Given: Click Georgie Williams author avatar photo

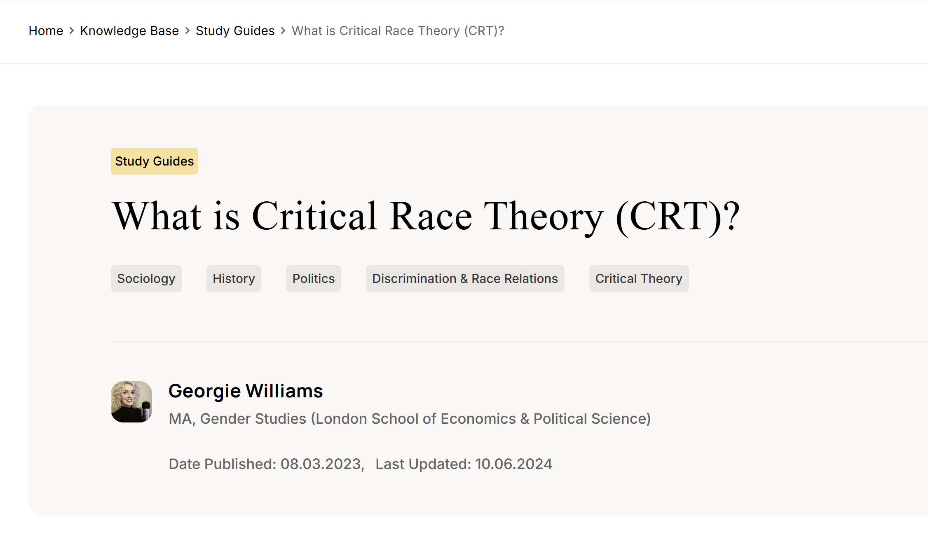Looking at the screenshot, I should [131, 401].
